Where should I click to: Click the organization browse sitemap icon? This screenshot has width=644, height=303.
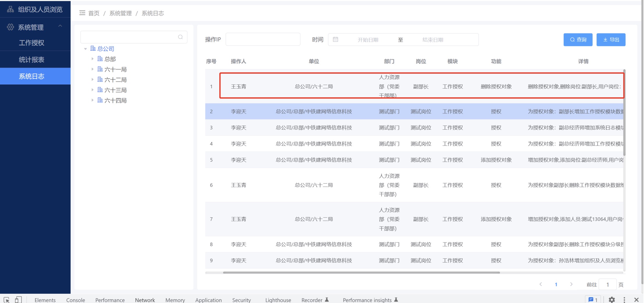[x=10, y=9]
